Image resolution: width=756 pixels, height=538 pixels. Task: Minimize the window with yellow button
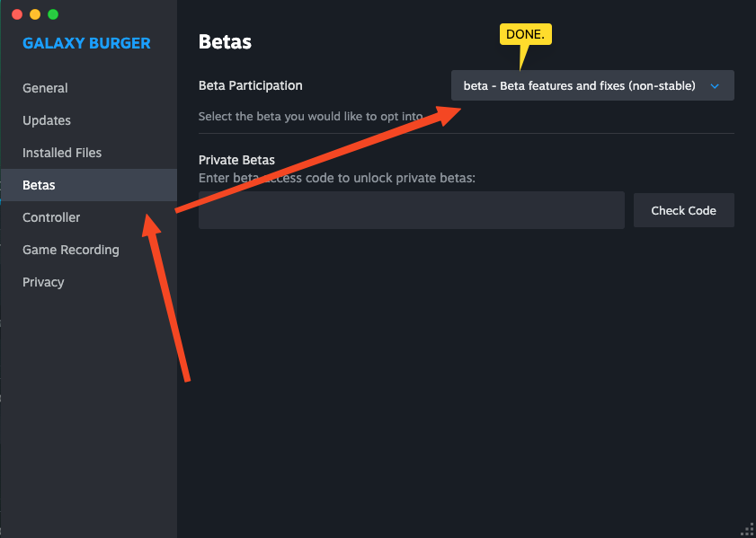tap(35, 14)
